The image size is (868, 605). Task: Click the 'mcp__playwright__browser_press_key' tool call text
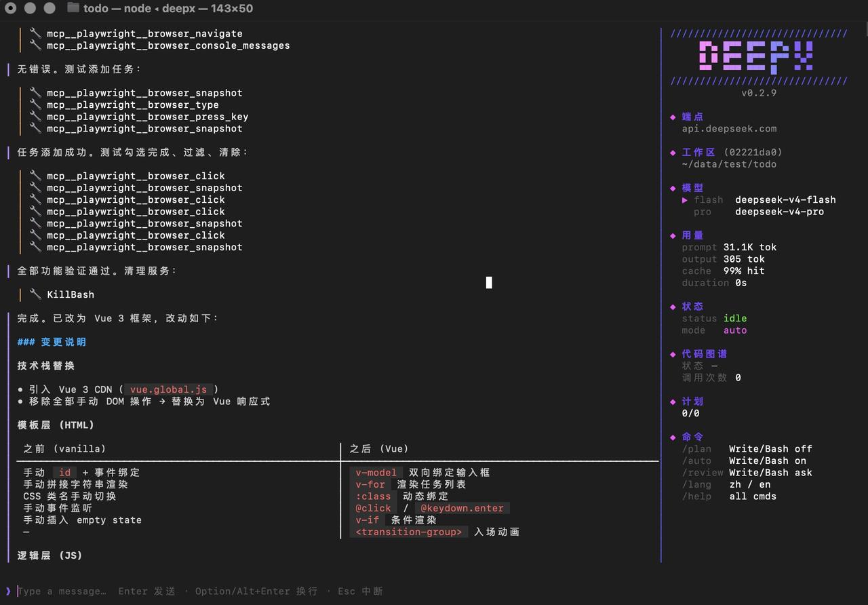pyautogui.click(x=148, y=117)
